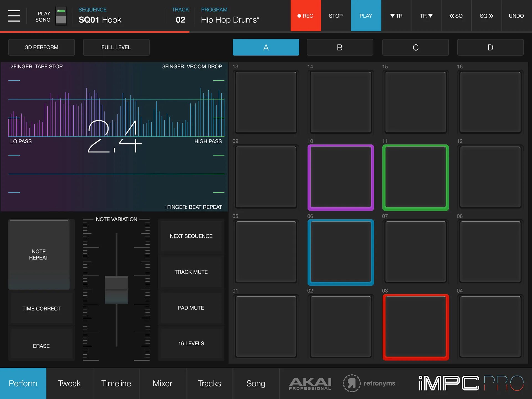Tap the REC button to record
This screenshot has width=532, height=399.
(305, 16)
